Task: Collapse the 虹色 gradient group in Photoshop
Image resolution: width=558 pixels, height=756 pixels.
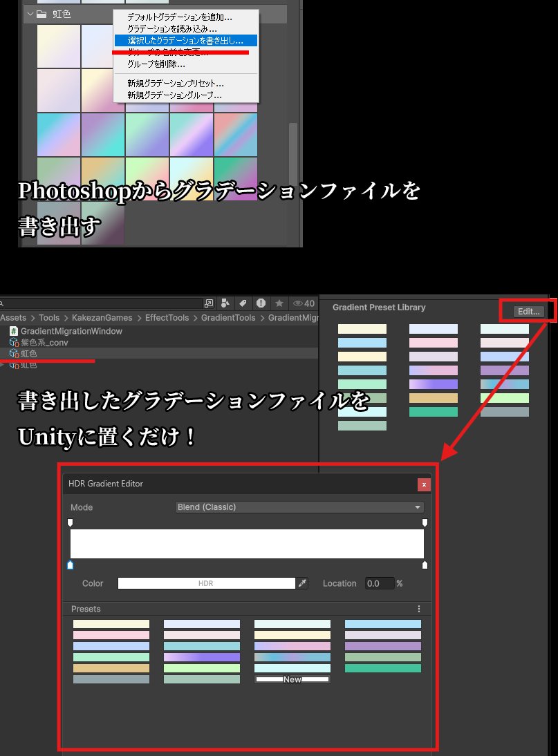Action: click(x=30, y=14)
